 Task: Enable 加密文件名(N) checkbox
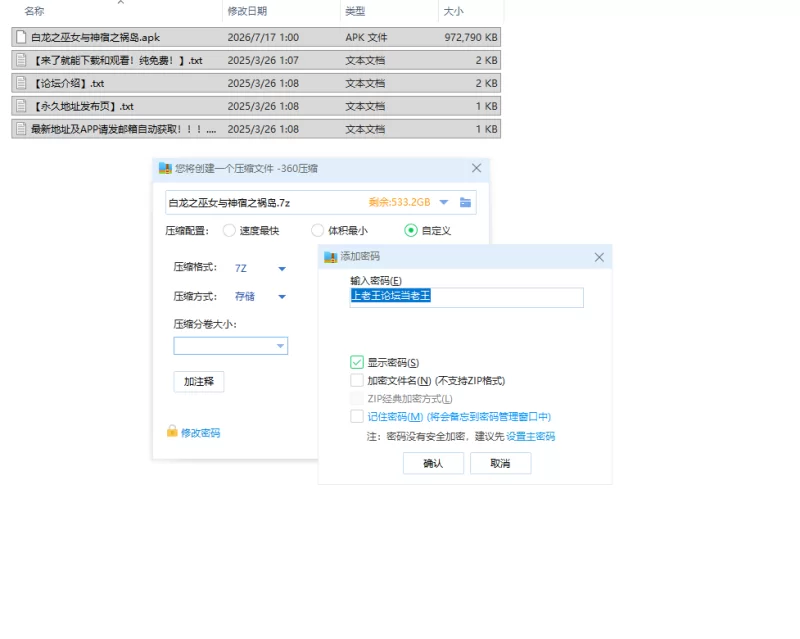tap(357, 381)
